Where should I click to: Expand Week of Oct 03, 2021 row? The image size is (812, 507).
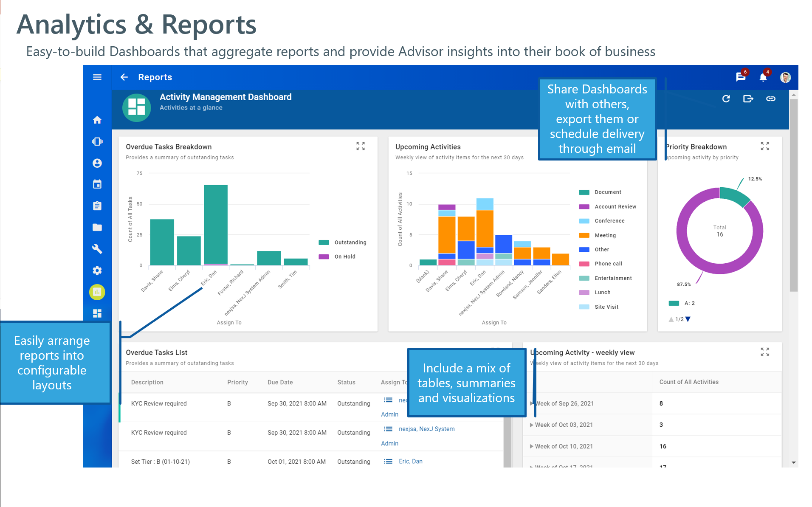[x=532, y=425]
